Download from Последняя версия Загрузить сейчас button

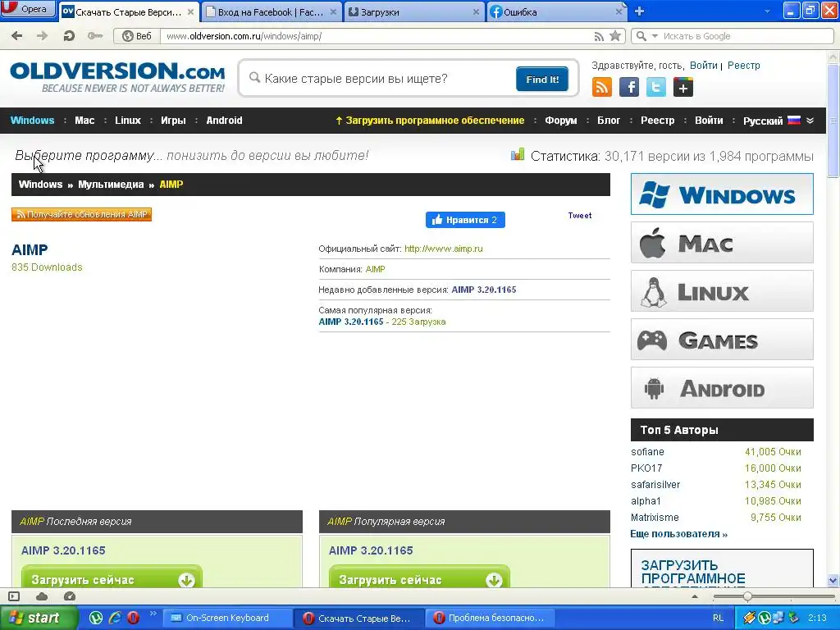point(112,577)
